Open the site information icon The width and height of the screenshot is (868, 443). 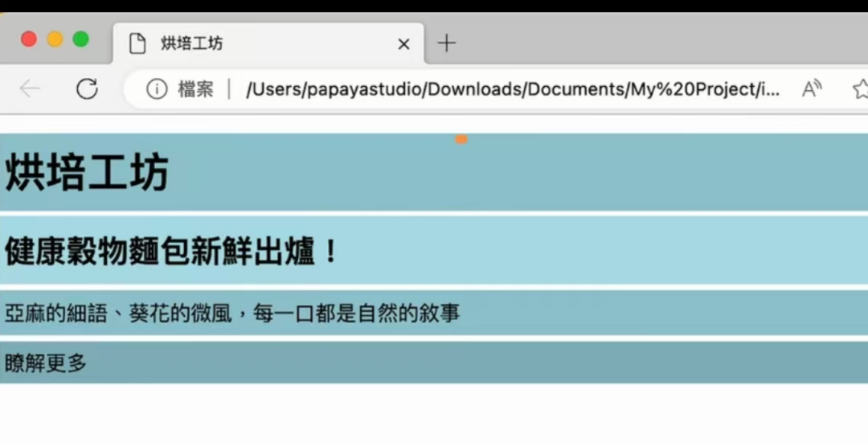click(x=157, y=88)
